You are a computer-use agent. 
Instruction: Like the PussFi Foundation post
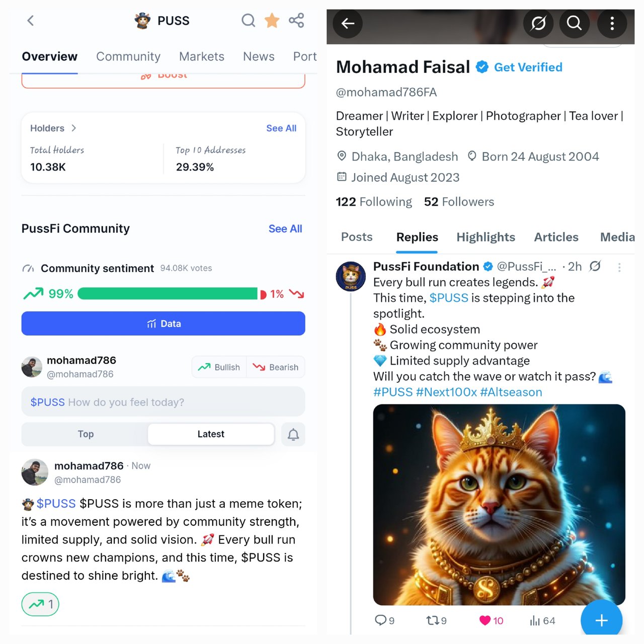point(485,620)
